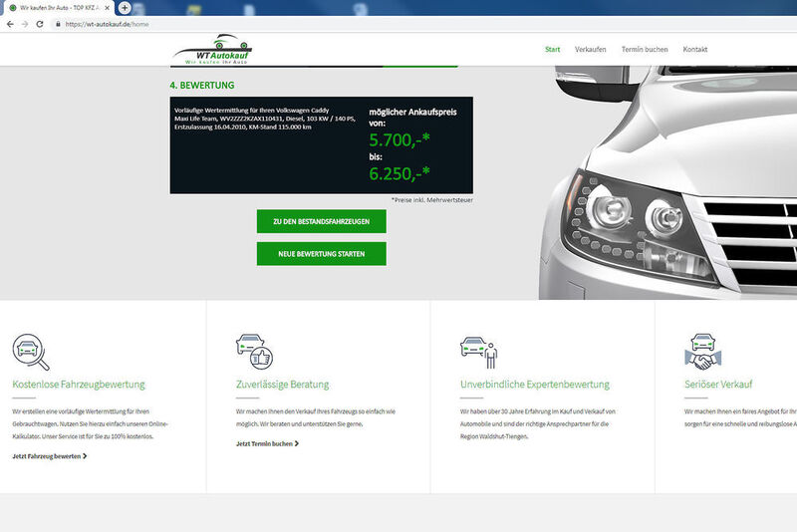Click the lower price value 5.700,-*
Image resolution: width=797 pixels, height=532 pixels.
point(399,139)
